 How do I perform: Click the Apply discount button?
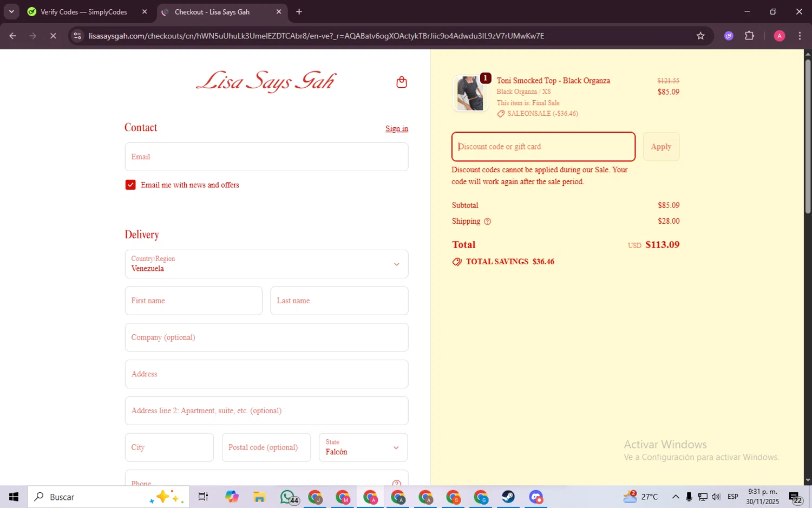(661, 147)
